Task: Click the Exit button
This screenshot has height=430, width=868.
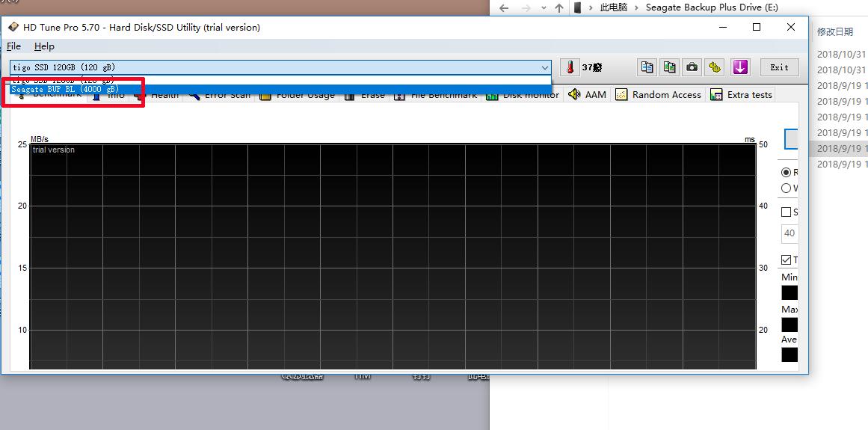Action: pos(779,67)
